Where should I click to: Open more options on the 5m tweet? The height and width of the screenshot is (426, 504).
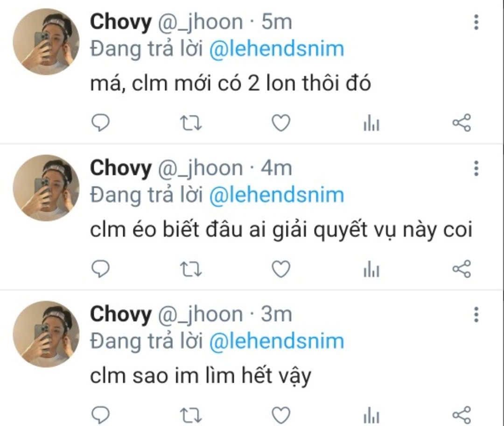(x=476, y=22)
